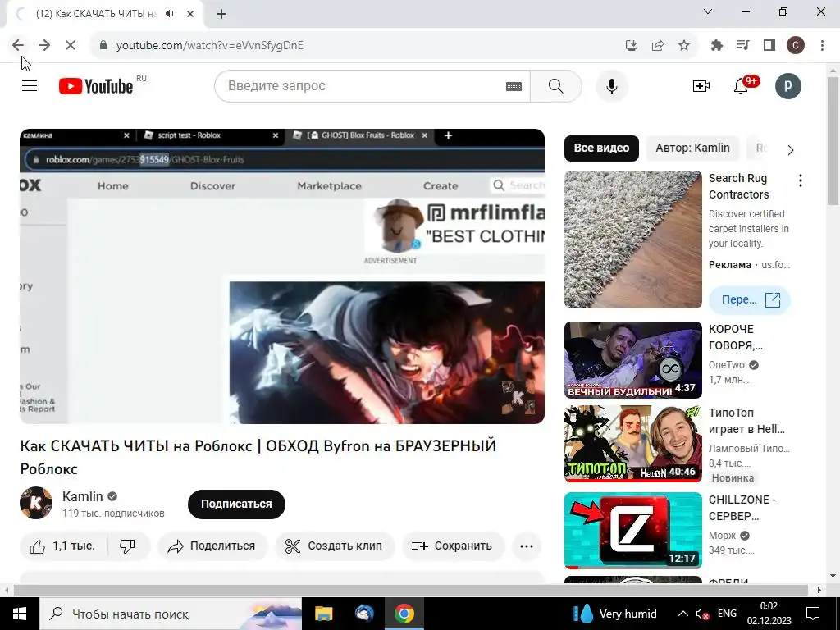This screenshot has height=630, width=840.
Task: Open the КОРОЧЕ ГОВОРЯ video title
Action: (x=736, y=337)
